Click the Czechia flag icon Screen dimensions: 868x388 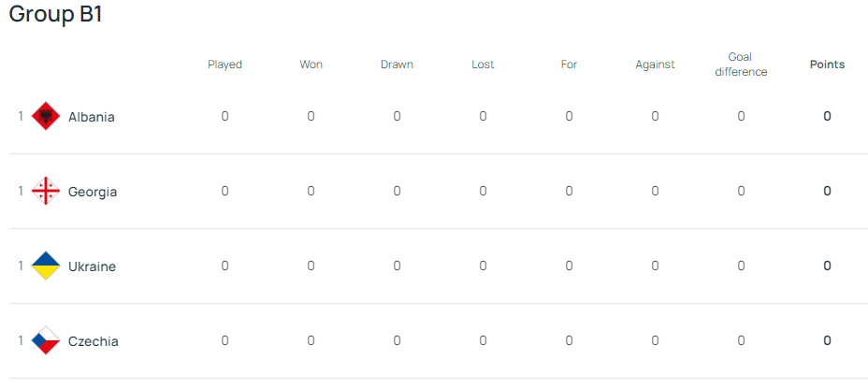46,340
